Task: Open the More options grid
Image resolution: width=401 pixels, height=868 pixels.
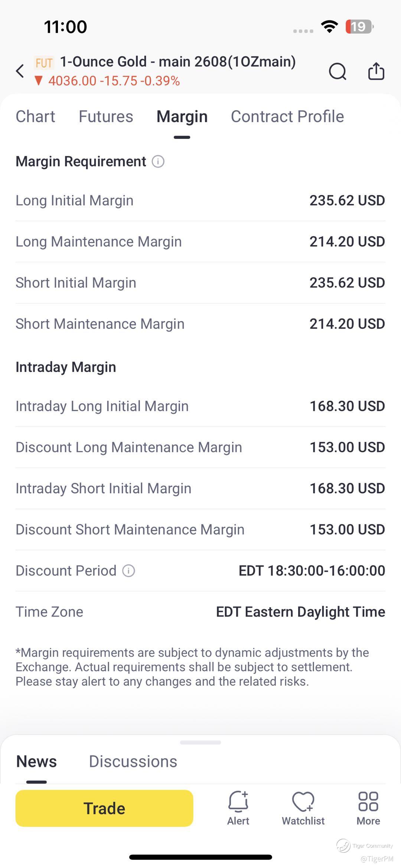Action: point(368,808)
